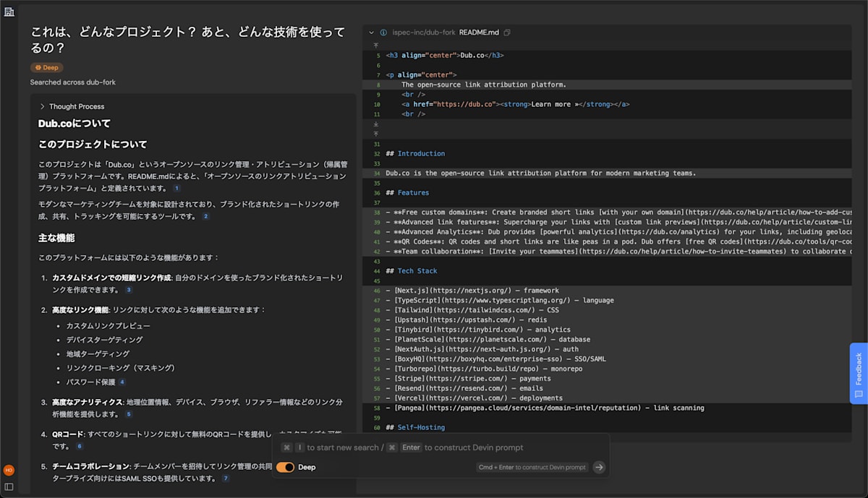Click the '**QR Codes**' feature code line
This screenshot has height=498, width=868.
click(x=618, y=241)
